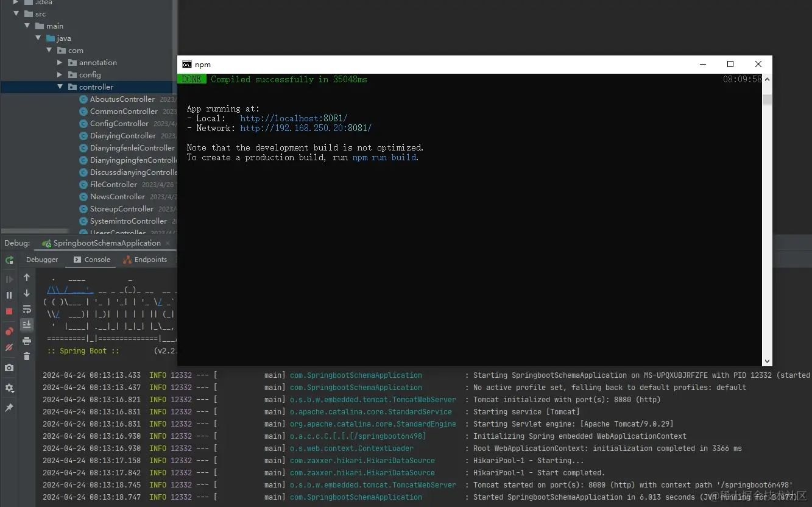Click the ':: Spring Boot ::' banner text
The width and height of the screenshot is (812, 507).
click(x=83, y=351)
